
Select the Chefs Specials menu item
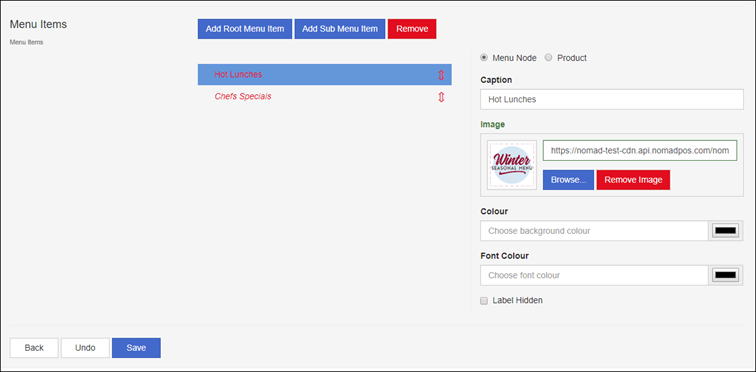pyautogui.click(x=324, y=96)
